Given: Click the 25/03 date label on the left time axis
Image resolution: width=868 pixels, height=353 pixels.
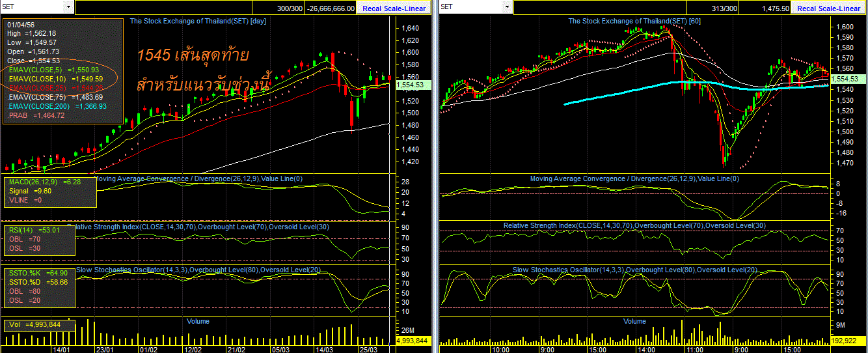Looking at the screenshot, I should [x=370, y=349].
